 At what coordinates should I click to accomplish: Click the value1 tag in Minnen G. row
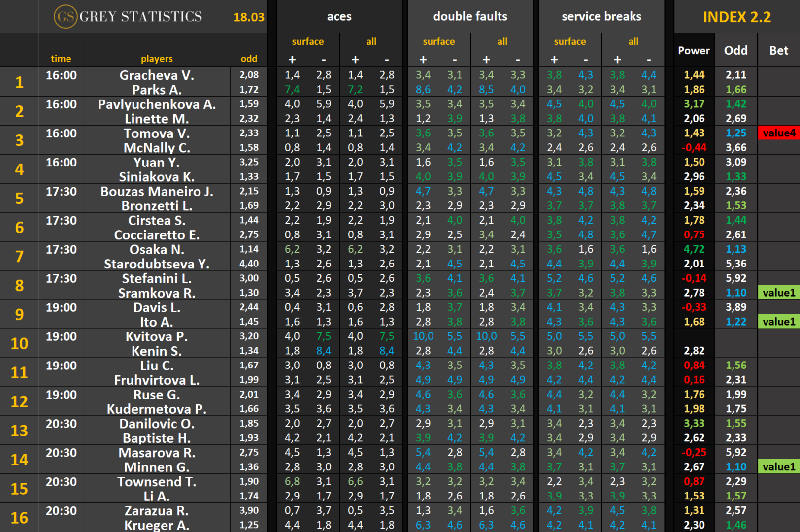(x=779, y=467)
